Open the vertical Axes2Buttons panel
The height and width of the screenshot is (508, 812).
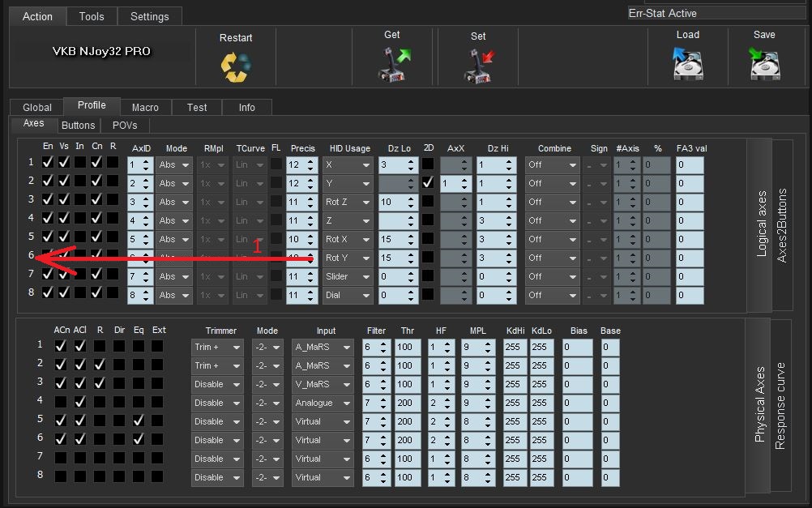pos(782,224)
